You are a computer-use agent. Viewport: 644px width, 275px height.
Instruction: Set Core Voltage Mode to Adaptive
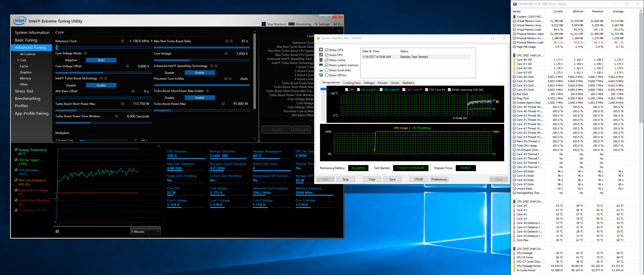pyautogui.click(x=71, y=60)
